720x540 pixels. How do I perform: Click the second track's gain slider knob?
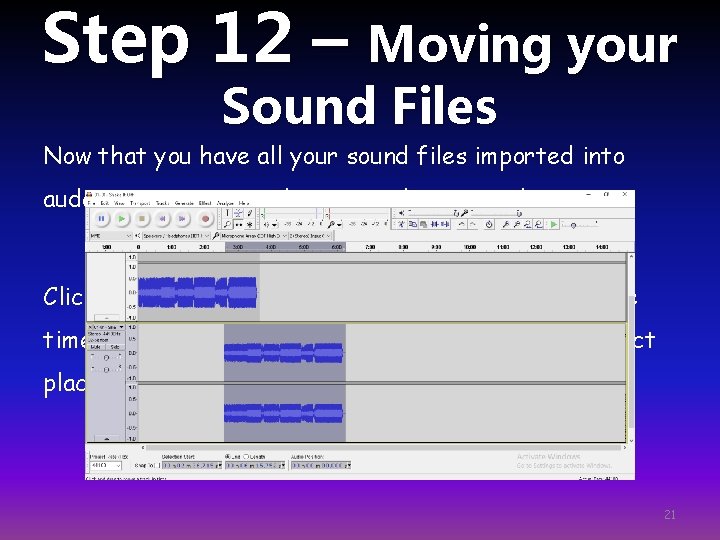pyautogui.click(x=106, y=358)
